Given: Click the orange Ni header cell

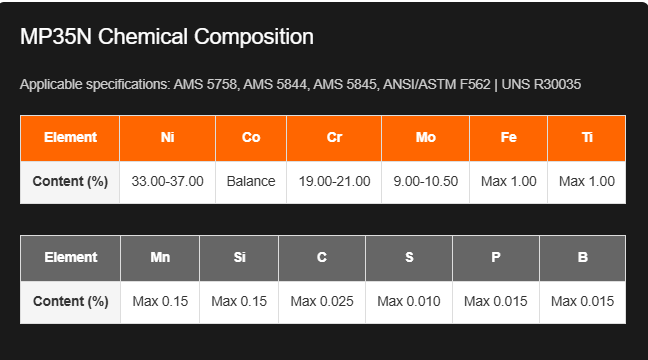Looking at the screenshot, I should pos(167,138).
